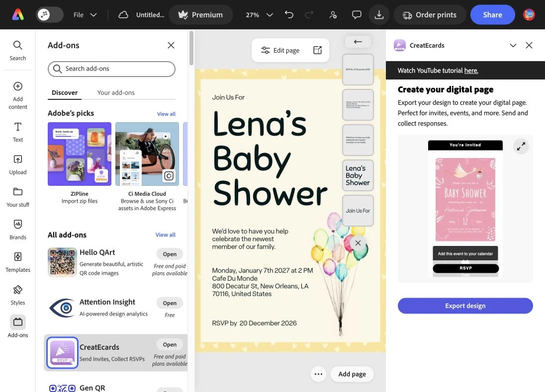Open the invite collaborators icon

[x=333, y=14]
